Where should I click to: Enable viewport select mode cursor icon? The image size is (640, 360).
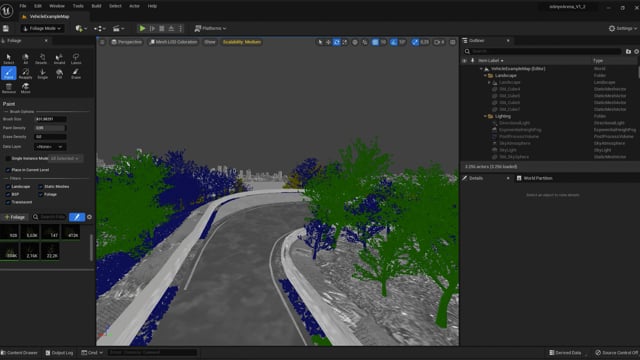point(320,42)
